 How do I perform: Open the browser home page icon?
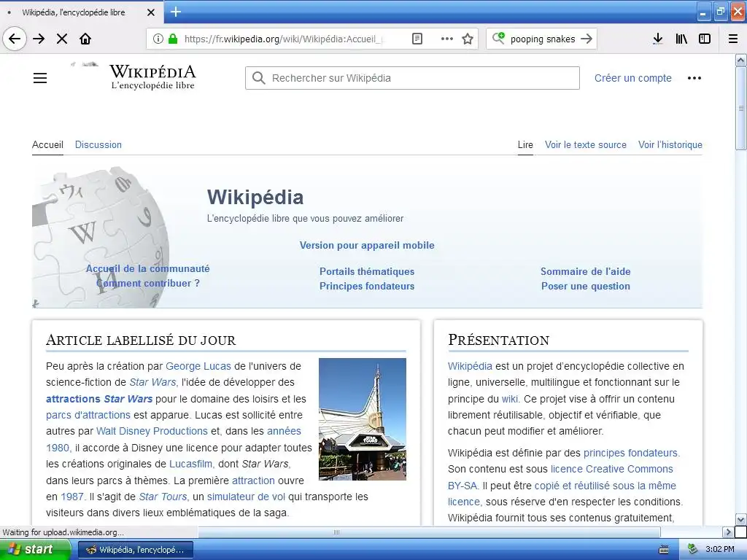click(85, 39)
